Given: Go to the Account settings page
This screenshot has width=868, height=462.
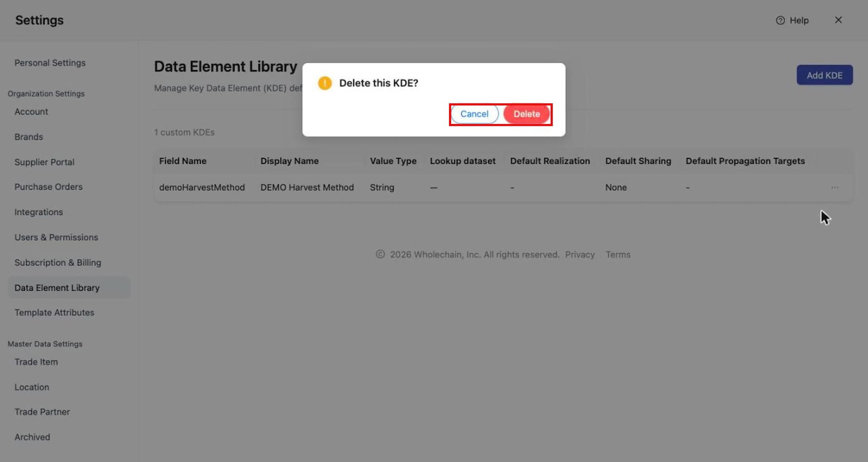Looking at the screenshot, I should point(31,111).
